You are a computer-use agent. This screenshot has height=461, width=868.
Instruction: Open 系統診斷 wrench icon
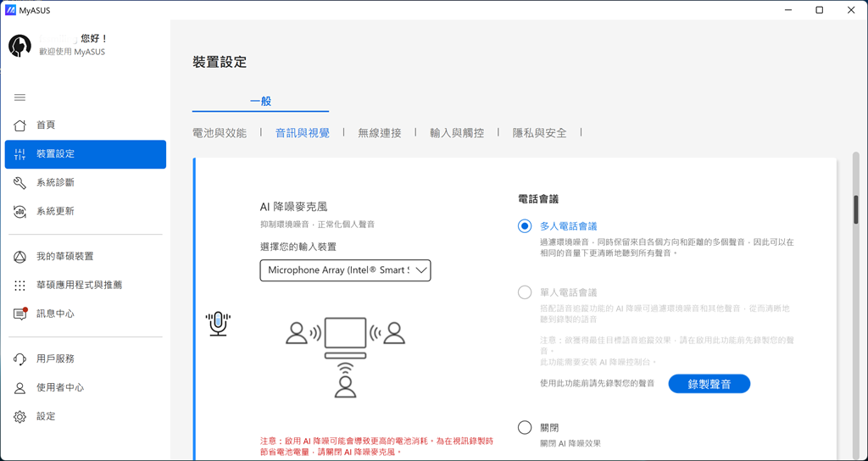click(x=20, y=183)
